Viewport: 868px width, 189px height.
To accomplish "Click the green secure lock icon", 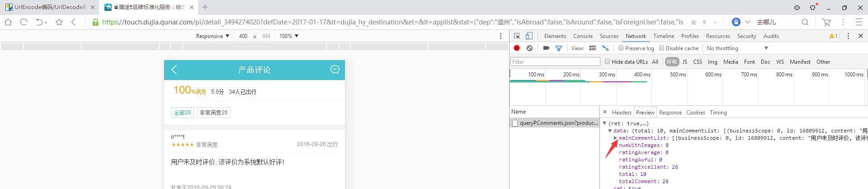I will click(95, 22).
